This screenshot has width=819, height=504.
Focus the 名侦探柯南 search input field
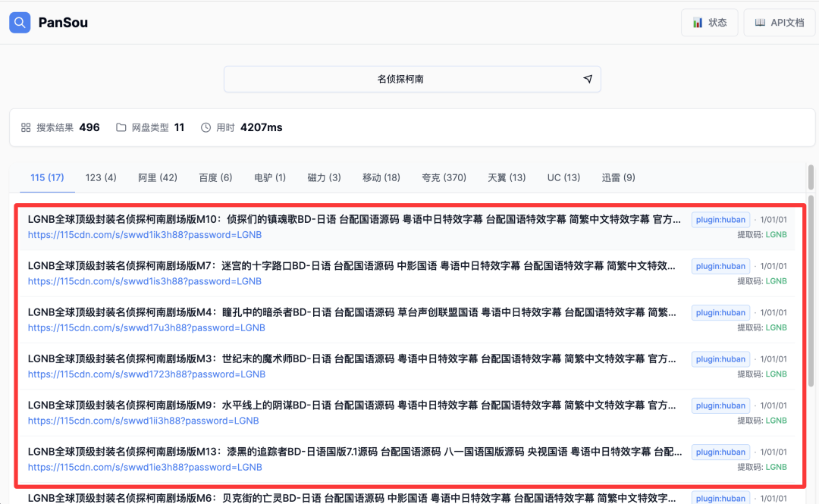coord(406,79)
